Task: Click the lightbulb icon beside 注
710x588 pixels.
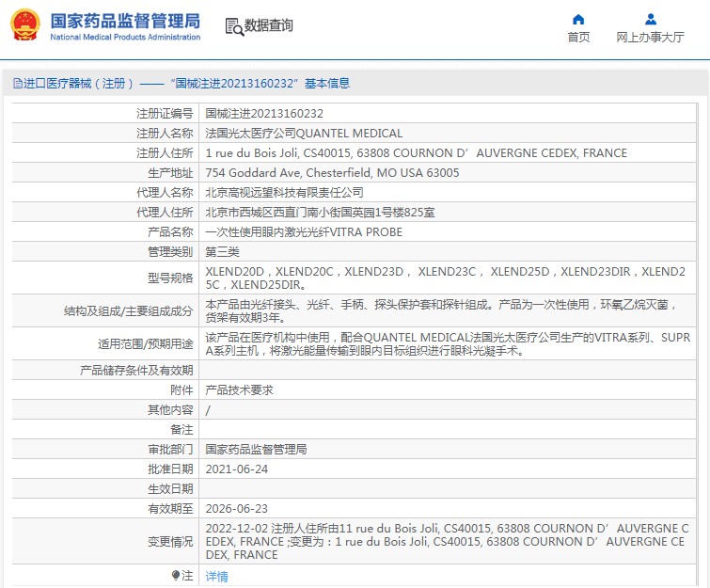Action: (176, 576)
